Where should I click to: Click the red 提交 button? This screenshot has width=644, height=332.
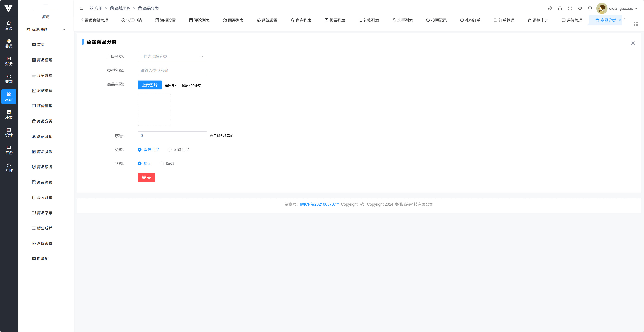click(146, 178)
